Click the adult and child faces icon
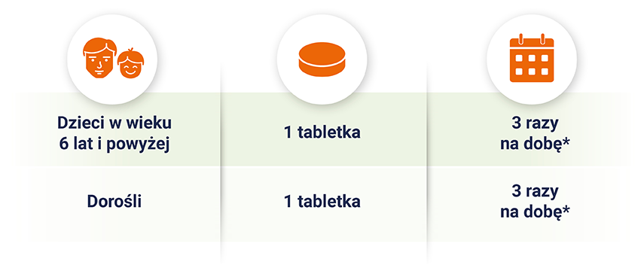644x271 pixels. [114, 58]
